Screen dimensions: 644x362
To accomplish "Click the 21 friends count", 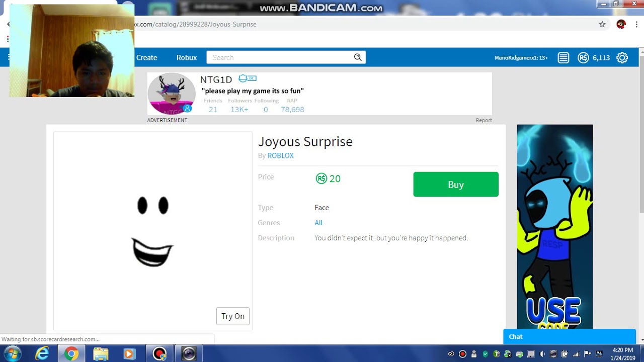I will coord(213,109).
